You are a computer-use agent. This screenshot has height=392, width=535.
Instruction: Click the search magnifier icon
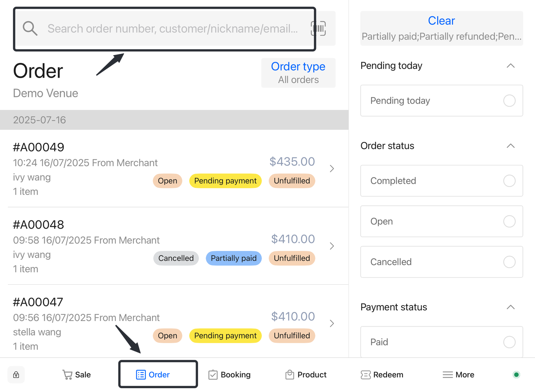(30, 28)
